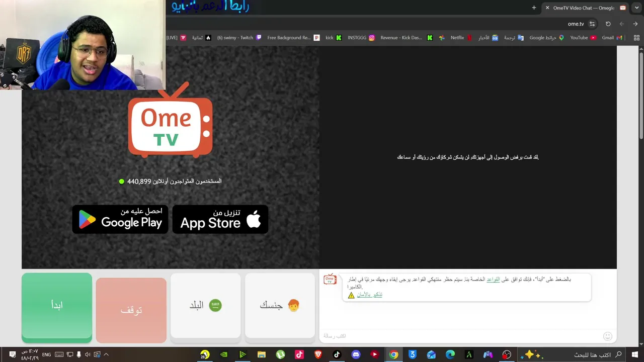Screen dimensions: 644x362
Task: Open the Revenue - Kick Dashboard bookmark
Action: [407, 38]
